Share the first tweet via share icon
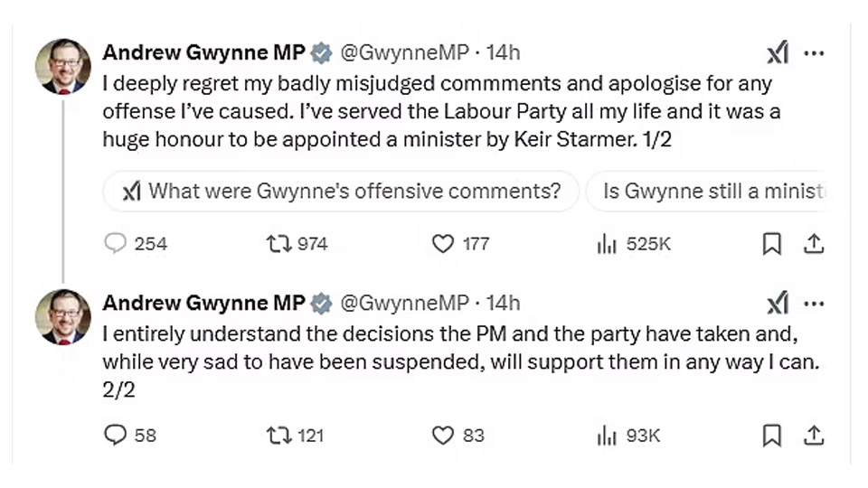868x488 pixels. click(x=813, y=243)
